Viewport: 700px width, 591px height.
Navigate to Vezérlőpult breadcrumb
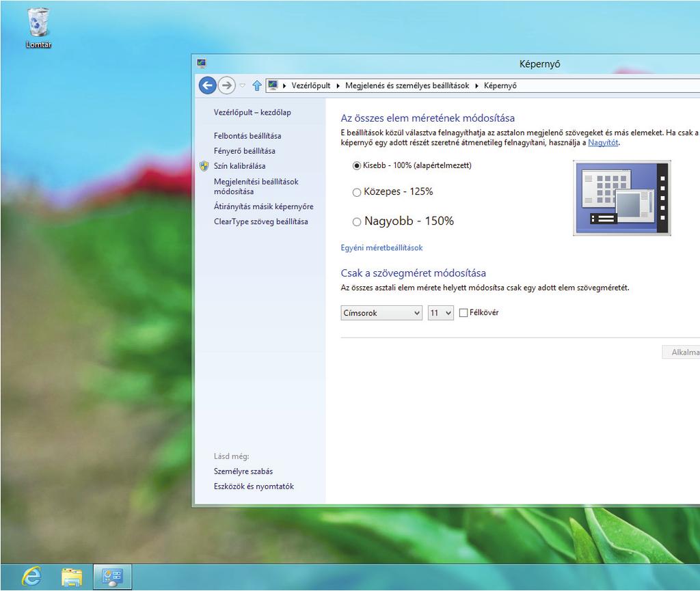[x=311, y=85]
